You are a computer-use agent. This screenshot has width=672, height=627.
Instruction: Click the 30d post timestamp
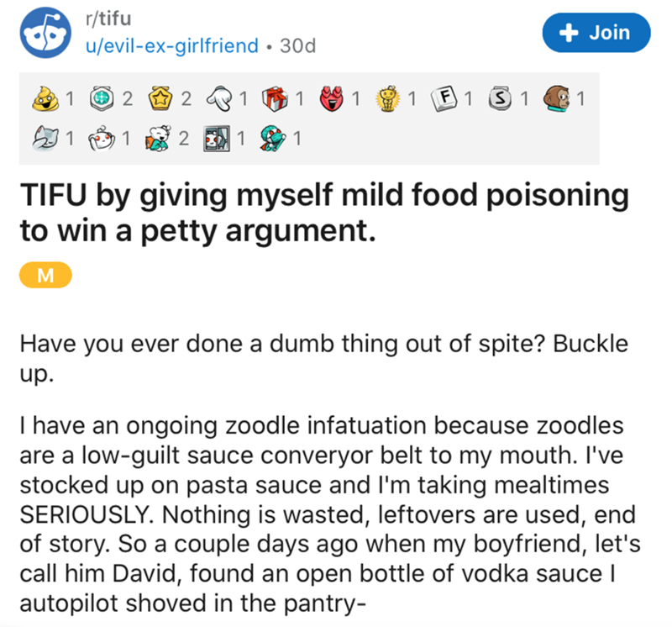point(297,45)
